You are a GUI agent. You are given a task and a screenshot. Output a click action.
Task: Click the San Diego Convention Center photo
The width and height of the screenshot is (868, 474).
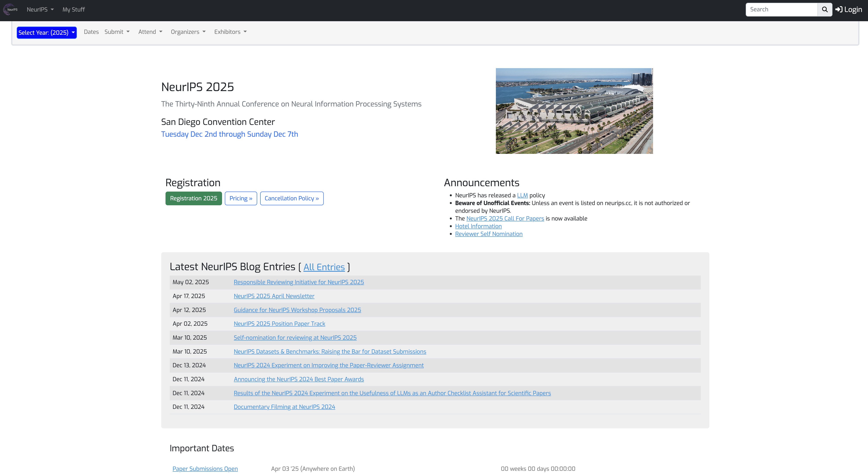[x=574, y=111]
